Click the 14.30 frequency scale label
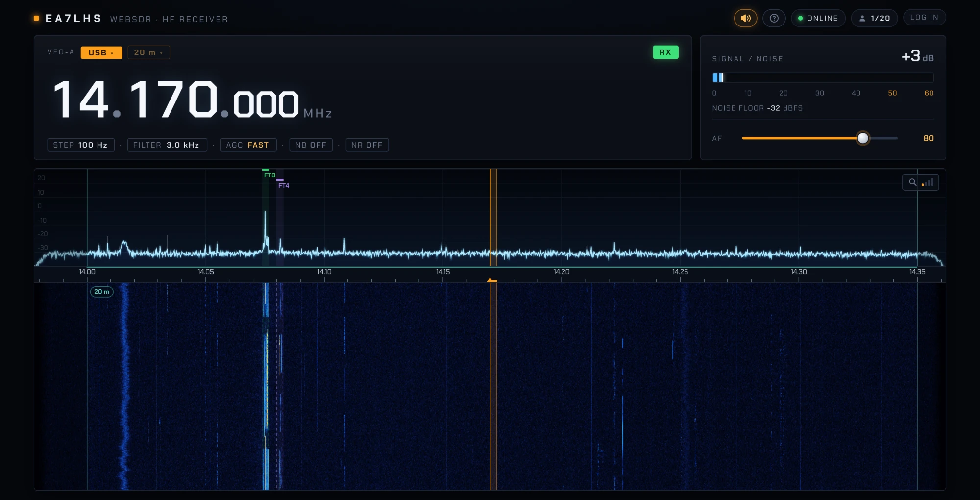 (799, 272)
